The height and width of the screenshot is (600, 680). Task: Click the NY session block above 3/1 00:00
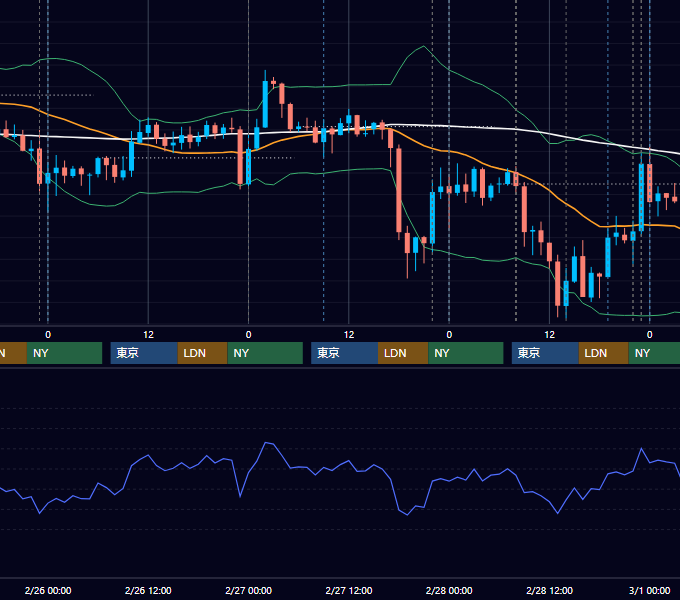click(654, 353)
